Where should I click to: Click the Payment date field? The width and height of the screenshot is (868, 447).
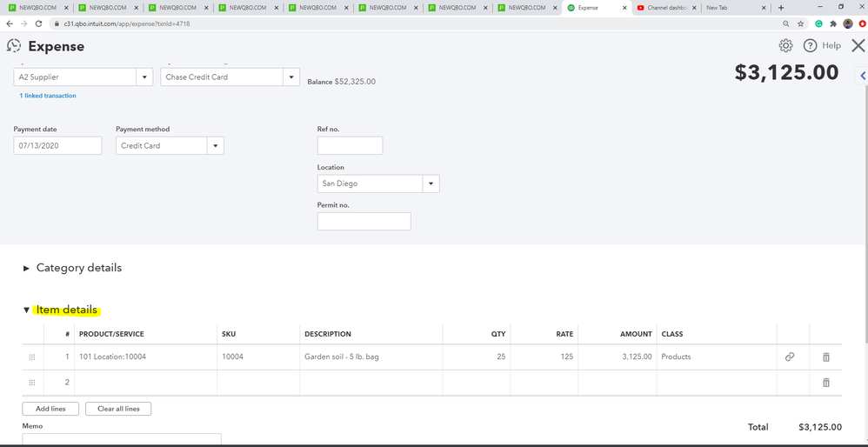[57, 145]
